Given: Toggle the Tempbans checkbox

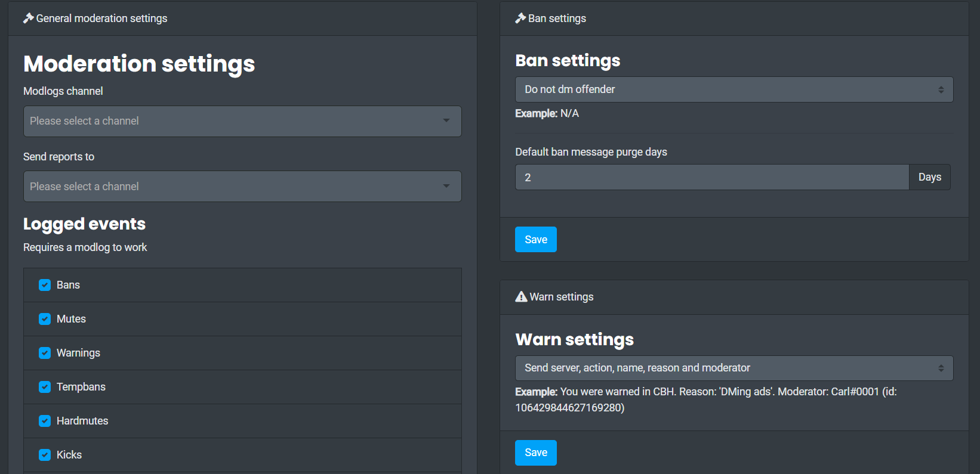Looking at the screenshot, I should [x=45, y=387].
